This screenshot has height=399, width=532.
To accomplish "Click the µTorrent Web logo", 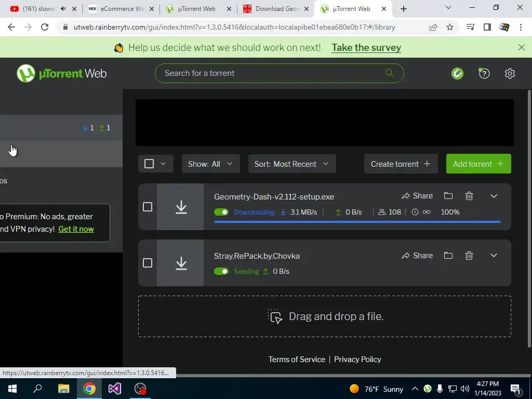I will (x=61, y=73).
